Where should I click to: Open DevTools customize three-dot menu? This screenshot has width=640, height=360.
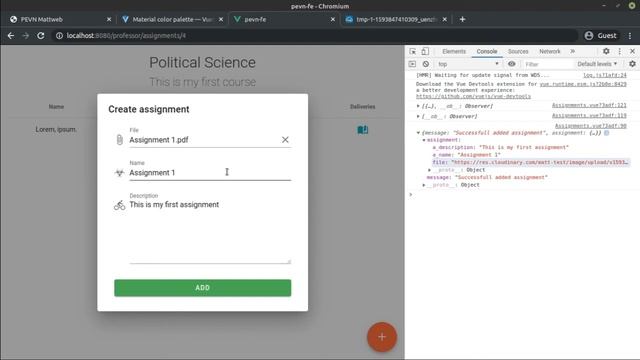[620, 51]
